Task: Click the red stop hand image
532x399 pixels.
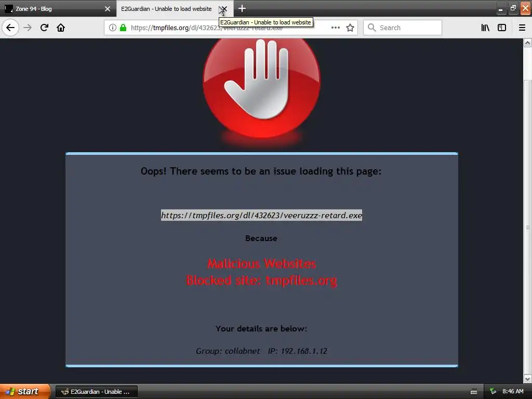Action: [x=261, y=88]
